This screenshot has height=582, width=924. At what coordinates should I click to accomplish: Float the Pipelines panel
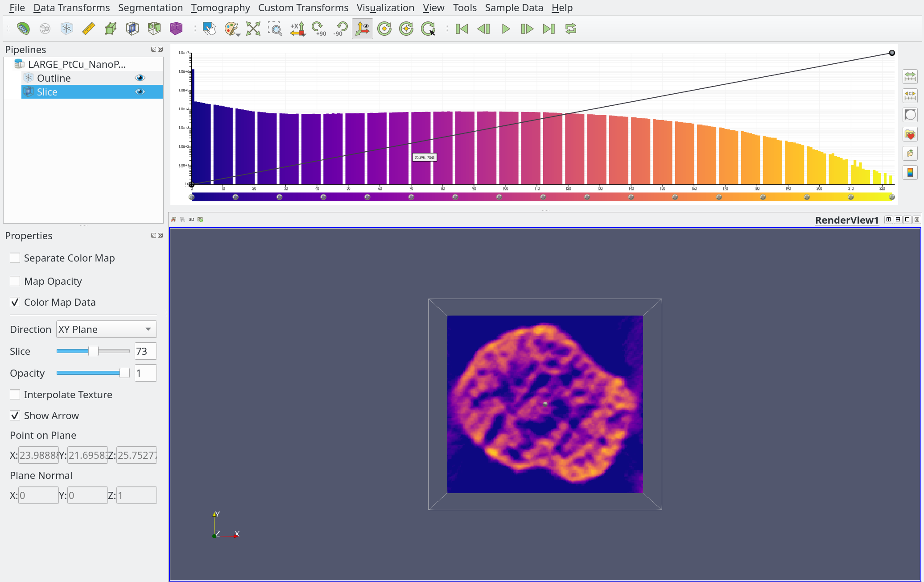pos(153,49)
